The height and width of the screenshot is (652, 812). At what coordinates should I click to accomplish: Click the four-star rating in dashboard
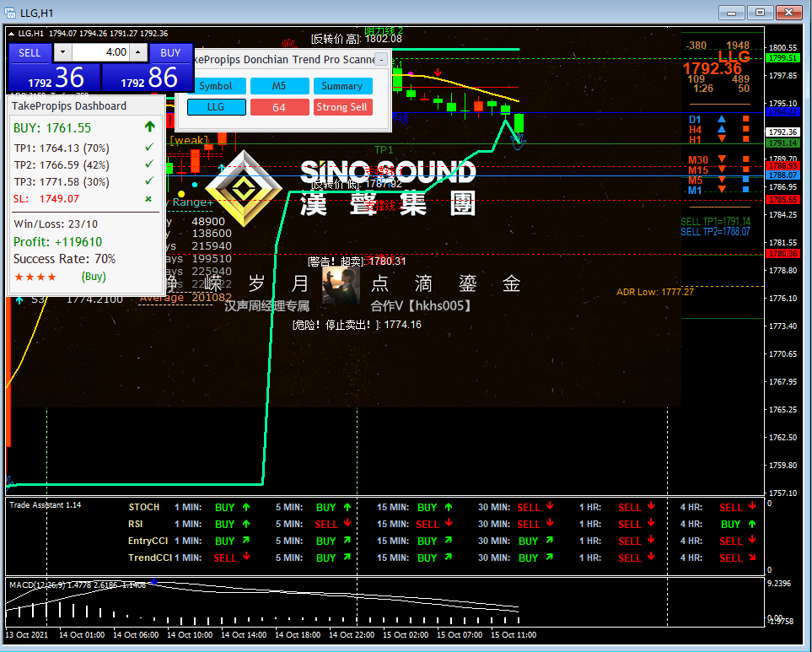35,277
